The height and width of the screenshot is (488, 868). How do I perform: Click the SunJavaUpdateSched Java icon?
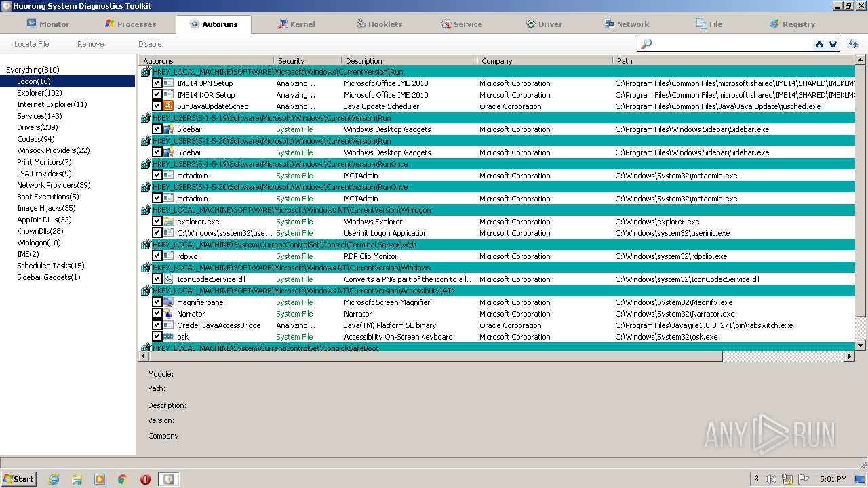(169, 106)
